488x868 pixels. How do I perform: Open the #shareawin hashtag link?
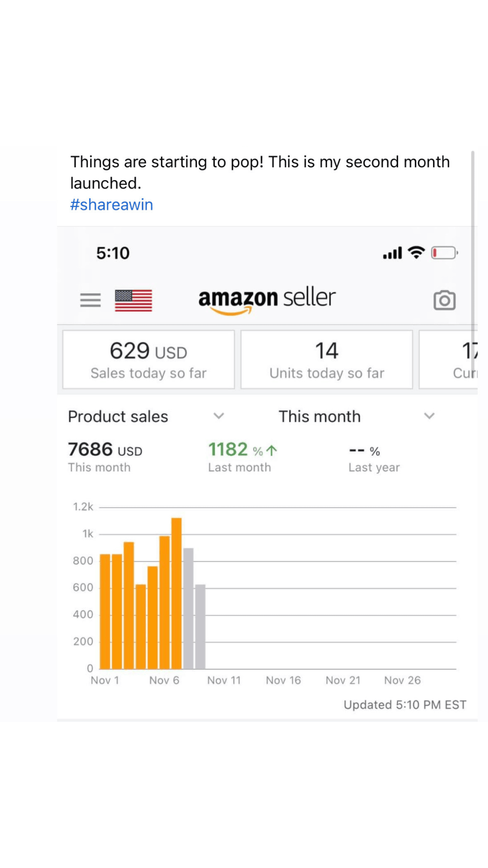tap(111, 205)
